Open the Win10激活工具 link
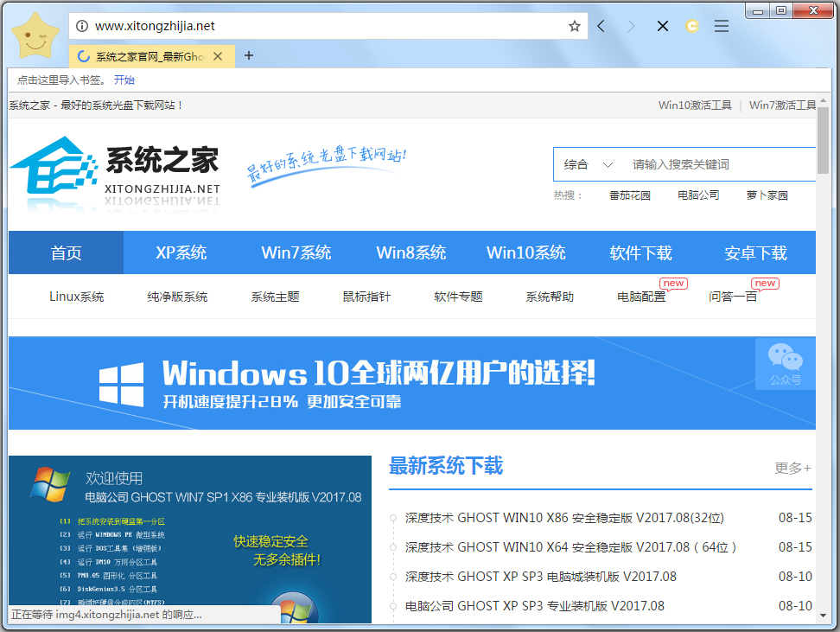 [x=695, y=105]
